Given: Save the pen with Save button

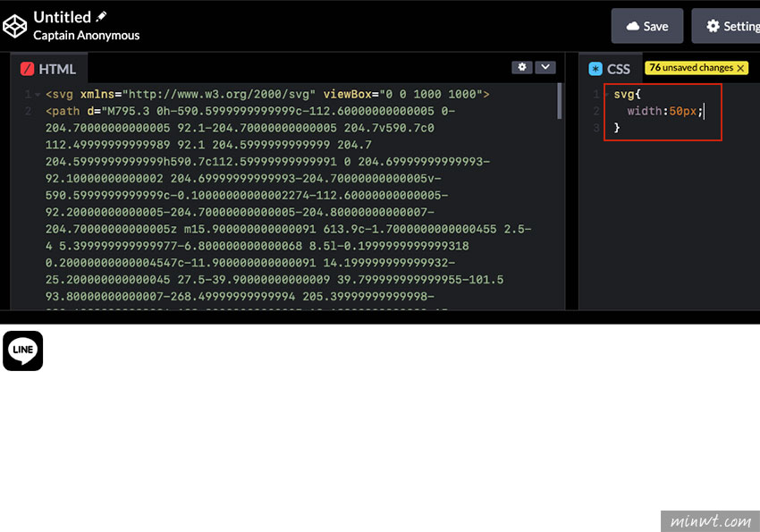Looking at the screenshot, I should coord(647,26).
